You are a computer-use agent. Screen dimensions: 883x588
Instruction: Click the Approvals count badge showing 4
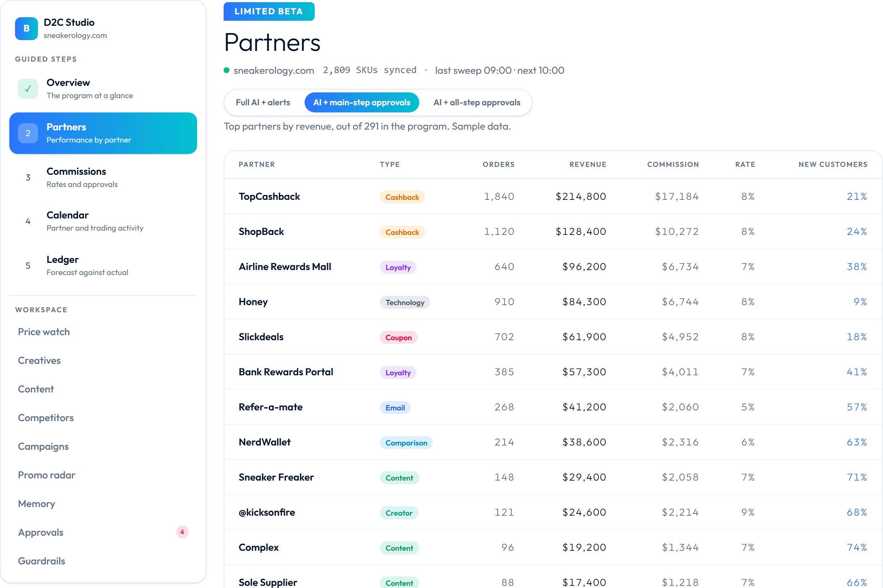click(182, 532)
